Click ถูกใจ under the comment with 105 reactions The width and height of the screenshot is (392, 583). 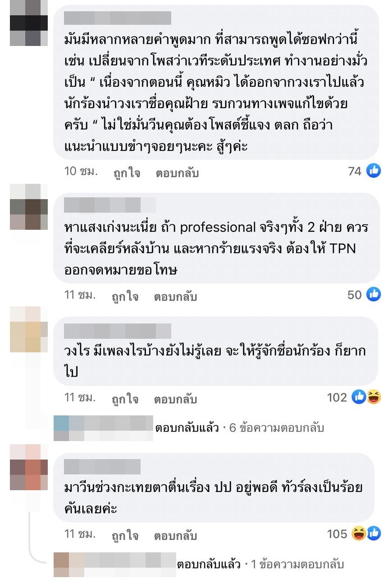click(125, 536)
